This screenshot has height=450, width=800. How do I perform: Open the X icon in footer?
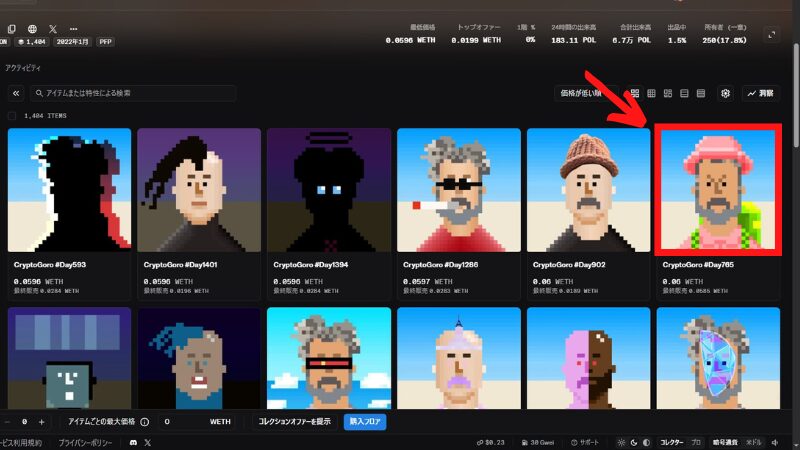[x=147, y=443]
